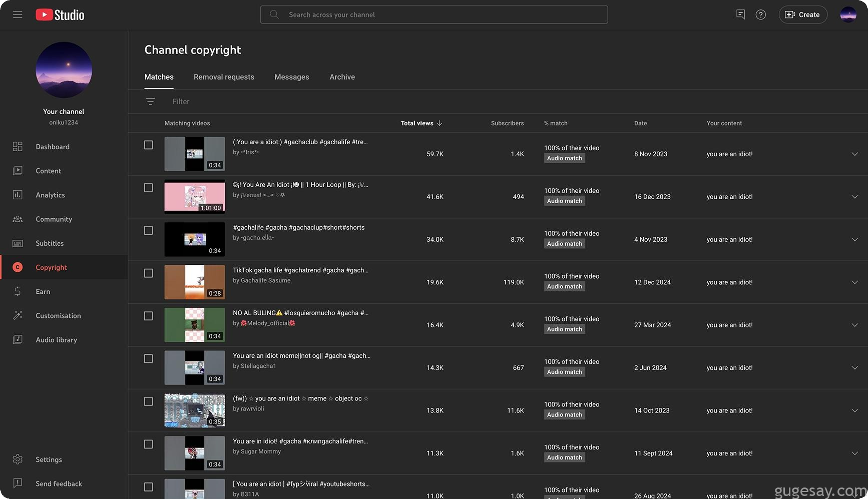Open the Gachalife Sasume 0:28 thumbnail

(195, 282)
